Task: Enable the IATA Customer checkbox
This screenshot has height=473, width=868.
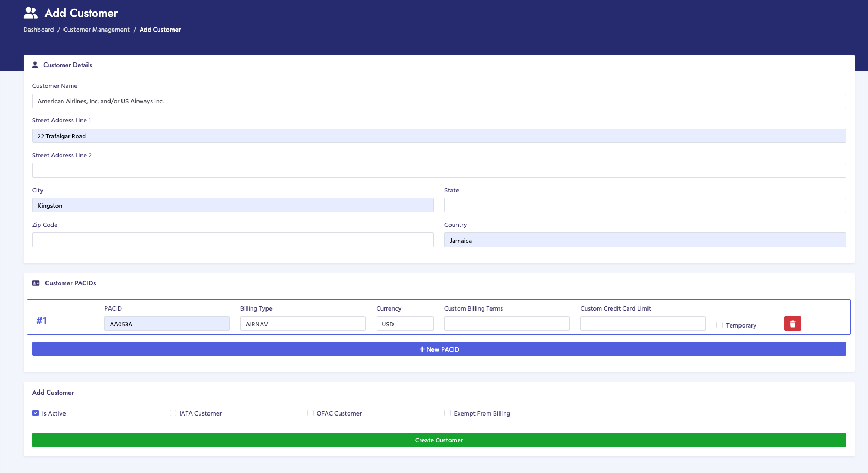Action: (x=173, y=413)
